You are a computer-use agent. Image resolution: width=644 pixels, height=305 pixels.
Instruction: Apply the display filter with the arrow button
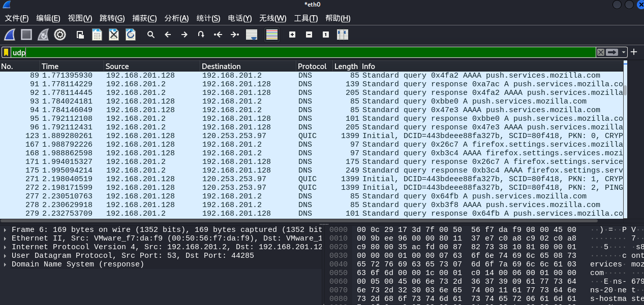(x=612, y=52)
